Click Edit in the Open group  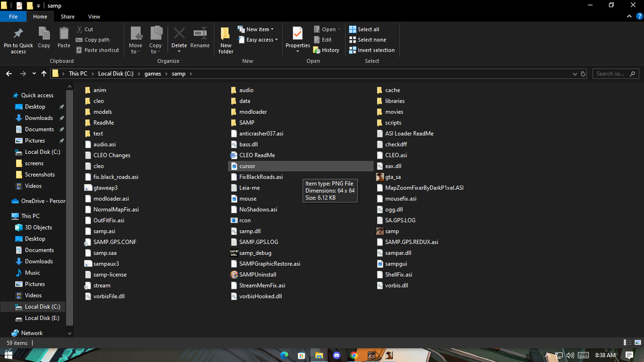323,40
